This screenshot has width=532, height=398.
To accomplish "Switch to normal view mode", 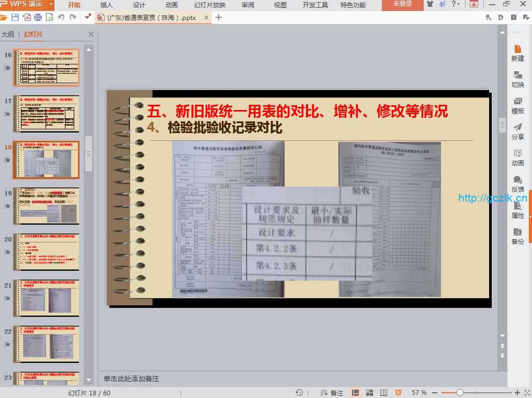I will pyautogui.click(x=356, y=393).
